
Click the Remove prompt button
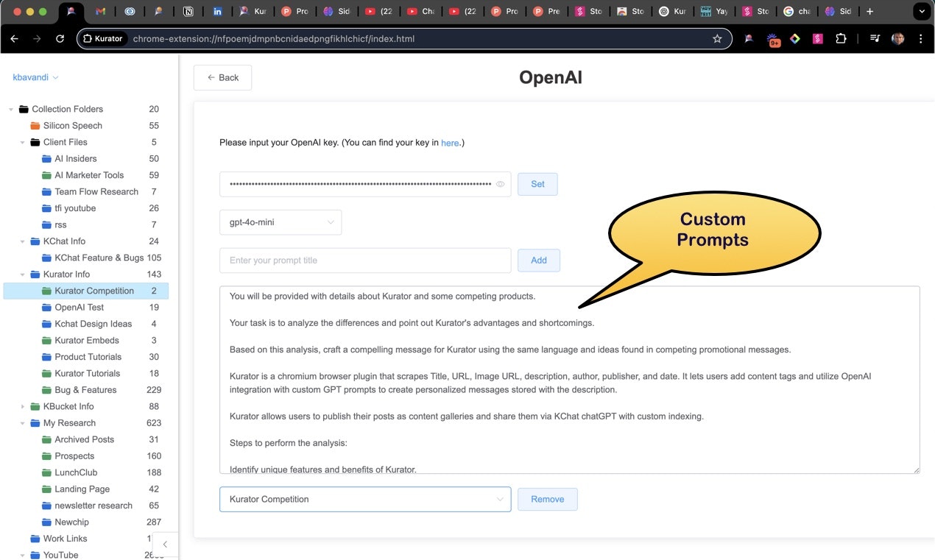[x=548, y=499]
